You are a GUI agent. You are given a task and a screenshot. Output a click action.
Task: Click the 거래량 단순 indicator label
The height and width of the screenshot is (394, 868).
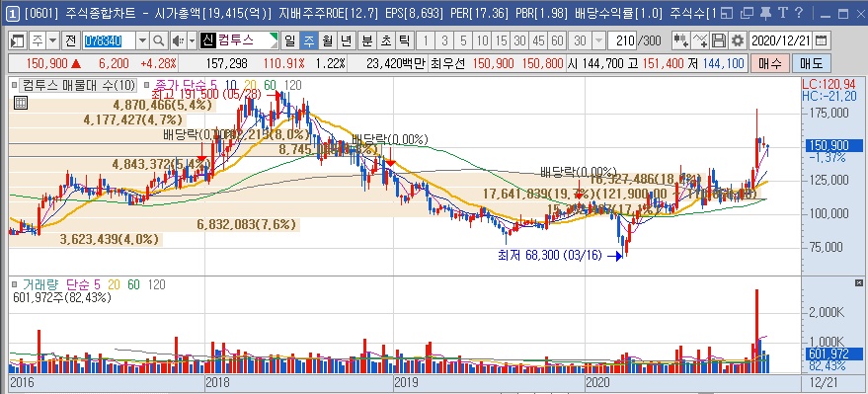pos(62,284)
